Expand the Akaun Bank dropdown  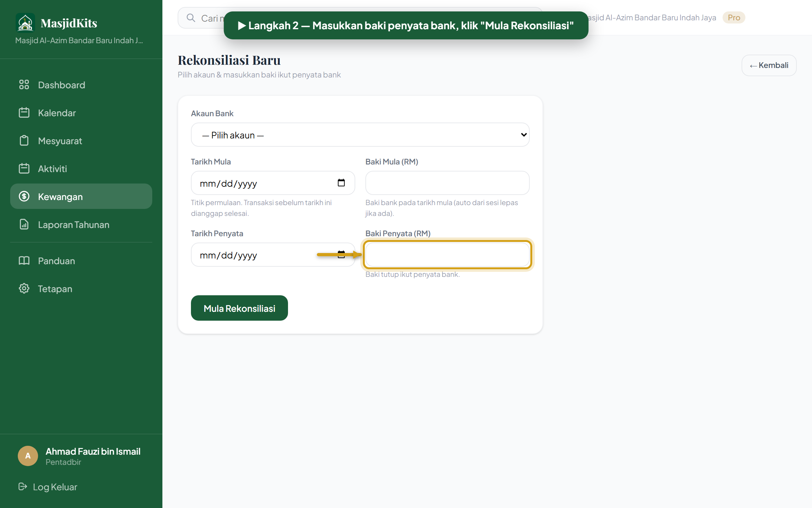(360, 135)
